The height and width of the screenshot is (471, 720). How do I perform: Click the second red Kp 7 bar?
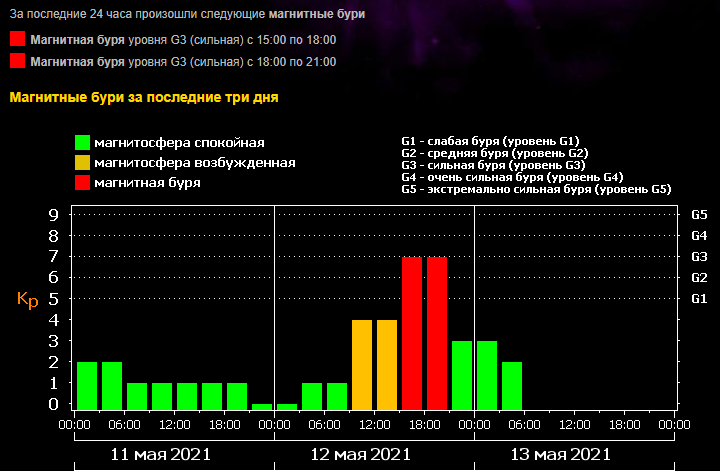437,333
